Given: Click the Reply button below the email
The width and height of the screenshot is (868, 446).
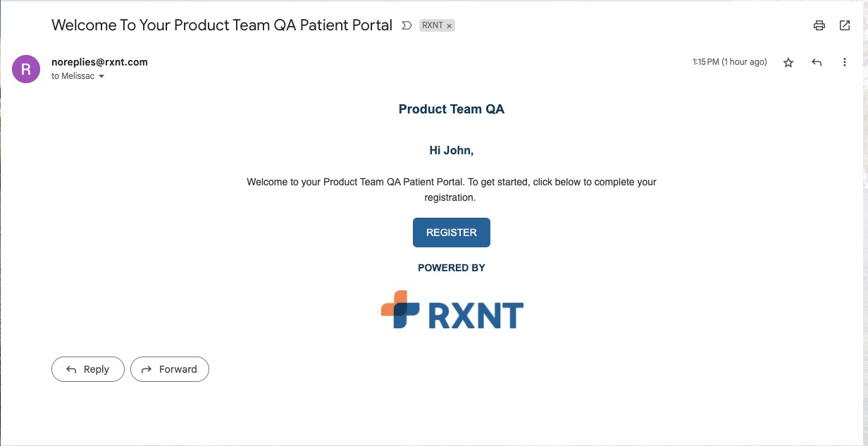Looking at the screenshot, I should click(x=88, y=369).
